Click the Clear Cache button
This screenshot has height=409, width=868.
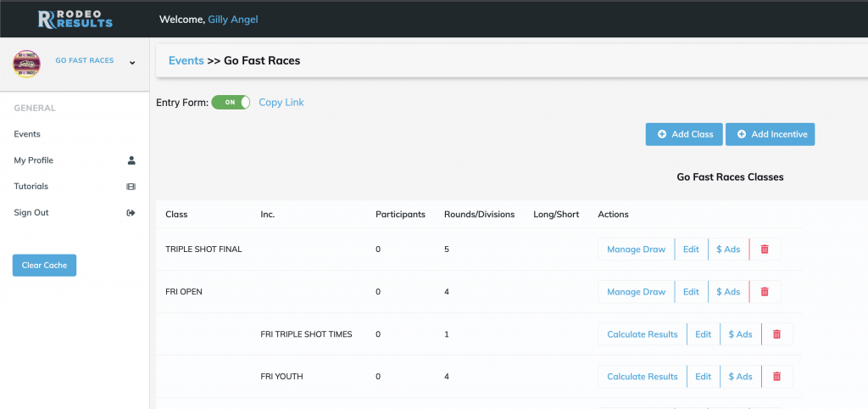pos(44,265)
